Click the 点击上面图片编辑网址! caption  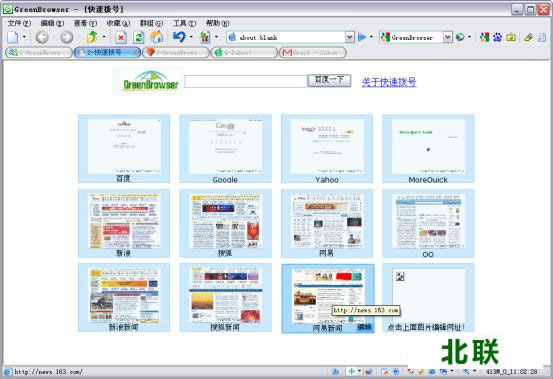pyautogui.click(x=426, y=328)
